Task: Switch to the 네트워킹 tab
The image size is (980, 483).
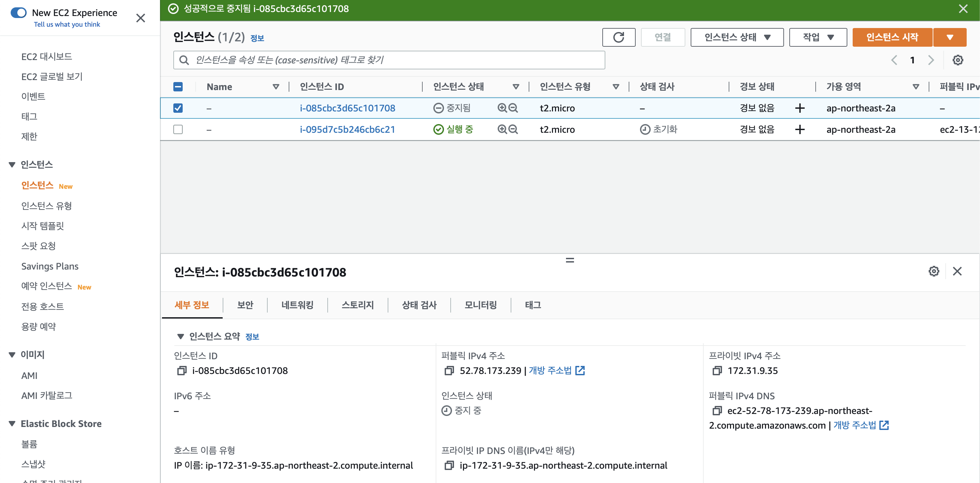Action: point(297,305)
